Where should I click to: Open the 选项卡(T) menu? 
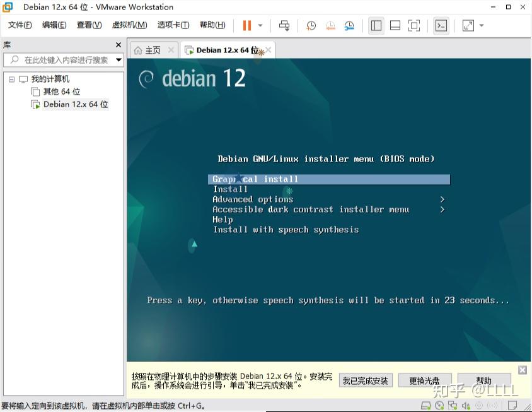[x=173, y=25]
